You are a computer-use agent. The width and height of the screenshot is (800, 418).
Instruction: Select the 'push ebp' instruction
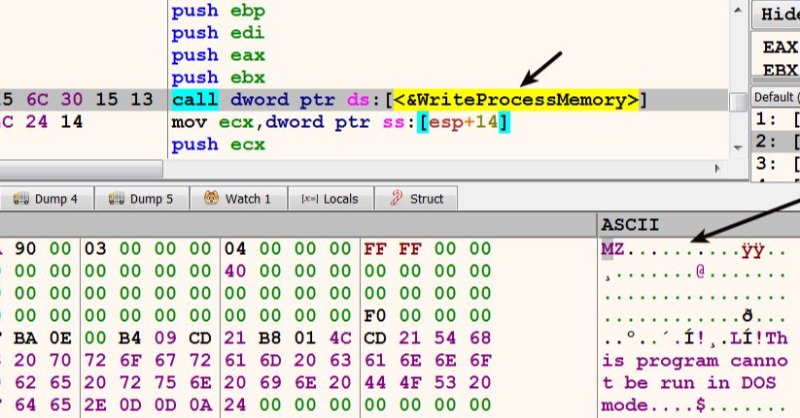pyautogui.click(x=218, y=11)
